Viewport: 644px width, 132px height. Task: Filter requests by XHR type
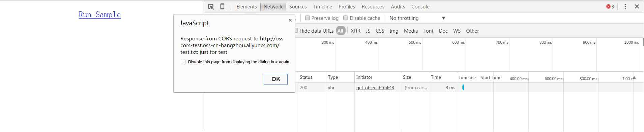355,31
